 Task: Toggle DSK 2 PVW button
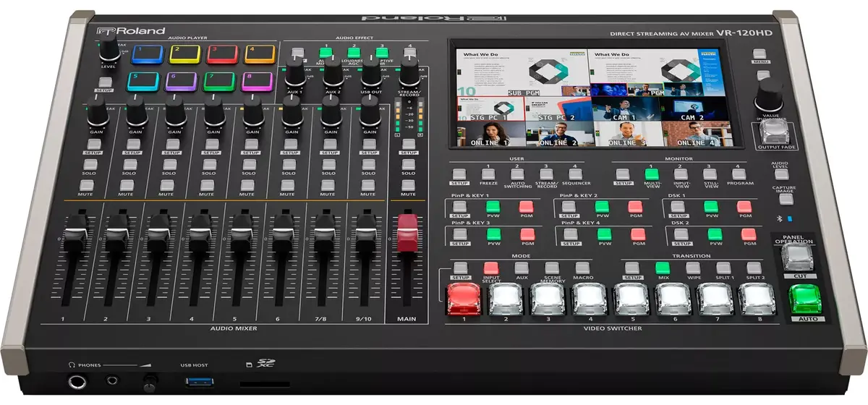click(x=713, y=234)
